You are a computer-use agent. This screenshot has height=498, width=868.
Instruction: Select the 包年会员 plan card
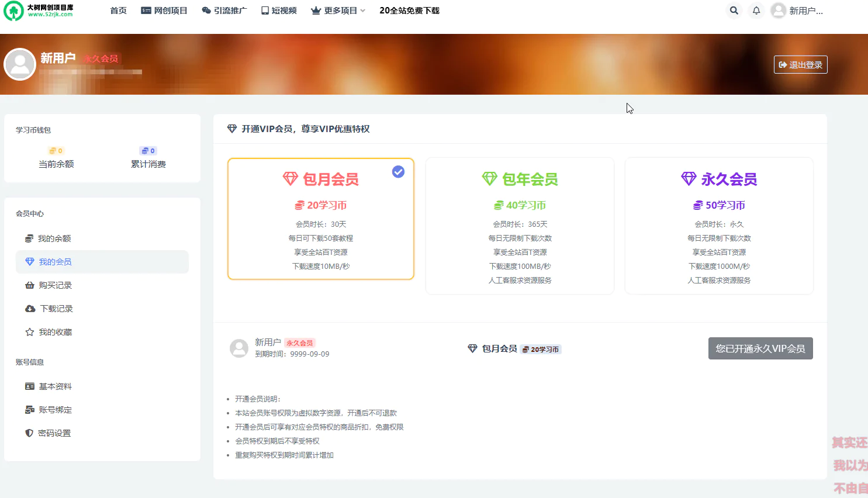[520, 226]
